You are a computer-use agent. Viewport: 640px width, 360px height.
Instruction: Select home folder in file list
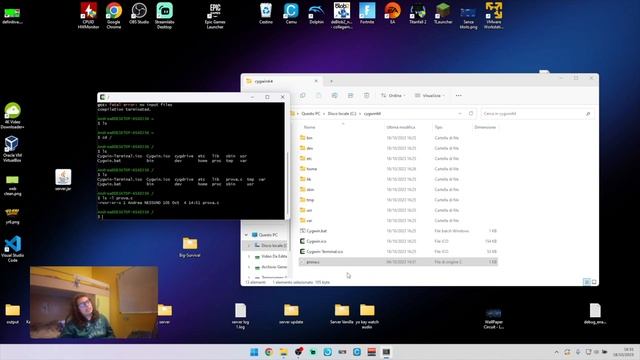[x=398, y=169]
